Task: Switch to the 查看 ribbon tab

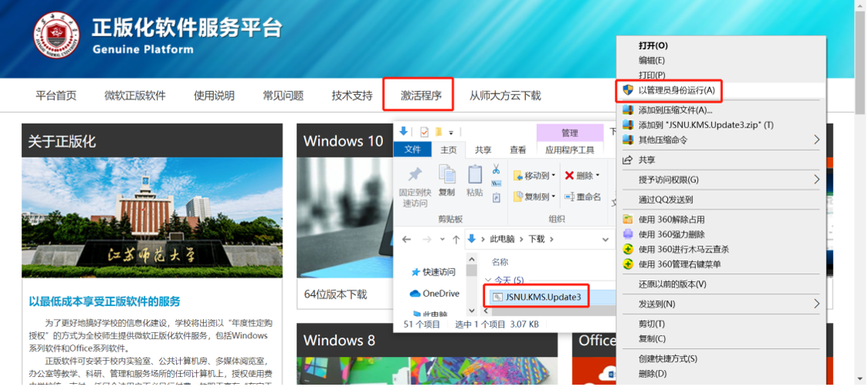Action: (518, 150)
